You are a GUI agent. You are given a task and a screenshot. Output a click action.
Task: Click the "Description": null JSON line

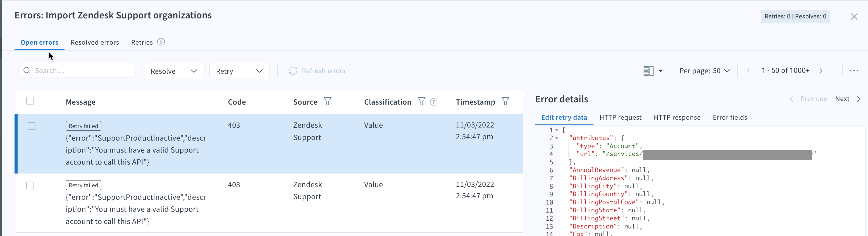605,227
